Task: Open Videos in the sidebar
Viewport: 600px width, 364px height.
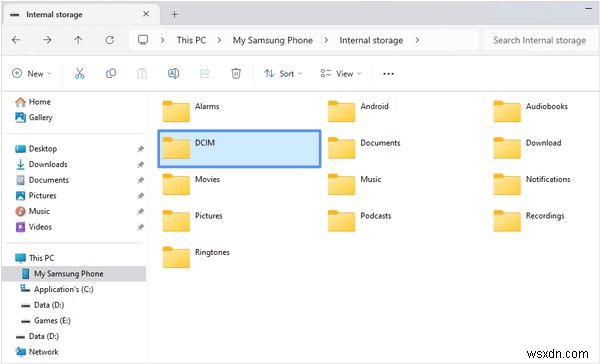Action: pos(33,227)
